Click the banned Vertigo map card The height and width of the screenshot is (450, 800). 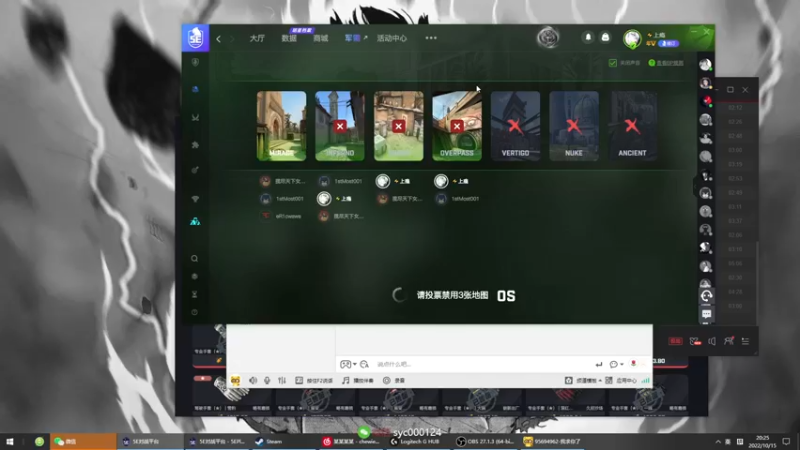click(x=515, y=126)
